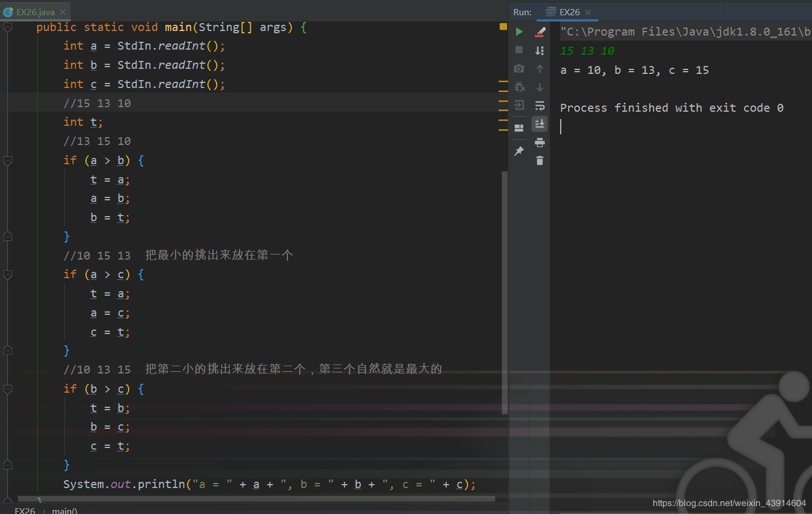The width and height of the screenshot is (812, 514).
Task: Collapse the main method fold marker
Action: point(8,27)
